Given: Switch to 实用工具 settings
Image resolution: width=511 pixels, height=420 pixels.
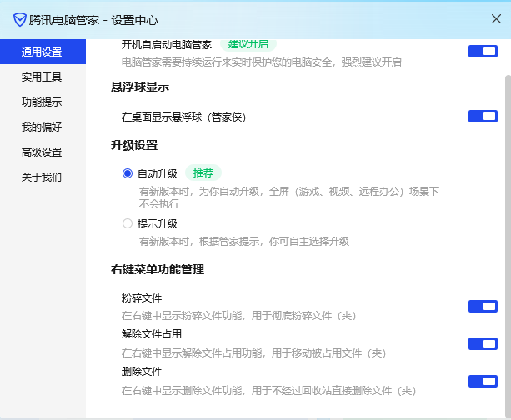Looking at the screenshot, I should [42, 77].
